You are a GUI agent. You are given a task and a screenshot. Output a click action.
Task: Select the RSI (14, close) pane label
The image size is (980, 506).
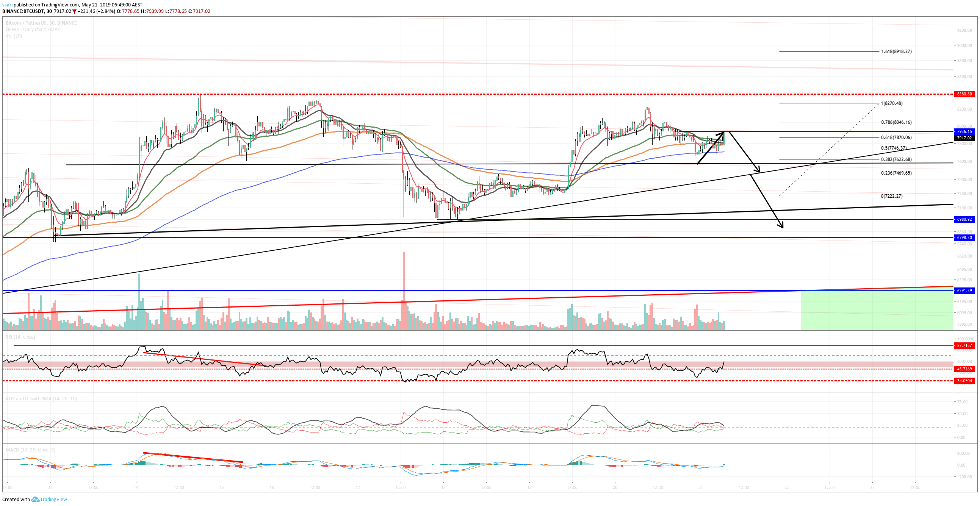point(20,337)
